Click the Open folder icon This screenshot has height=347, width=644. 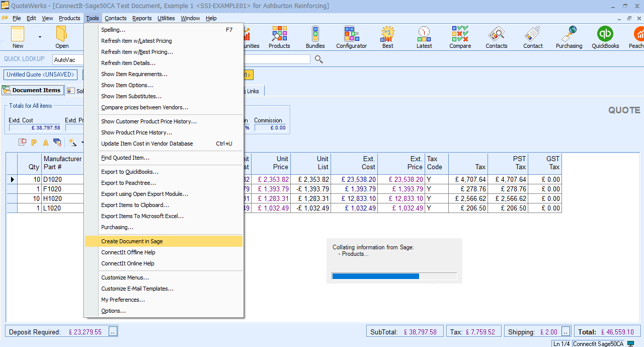tap(62, 37)
